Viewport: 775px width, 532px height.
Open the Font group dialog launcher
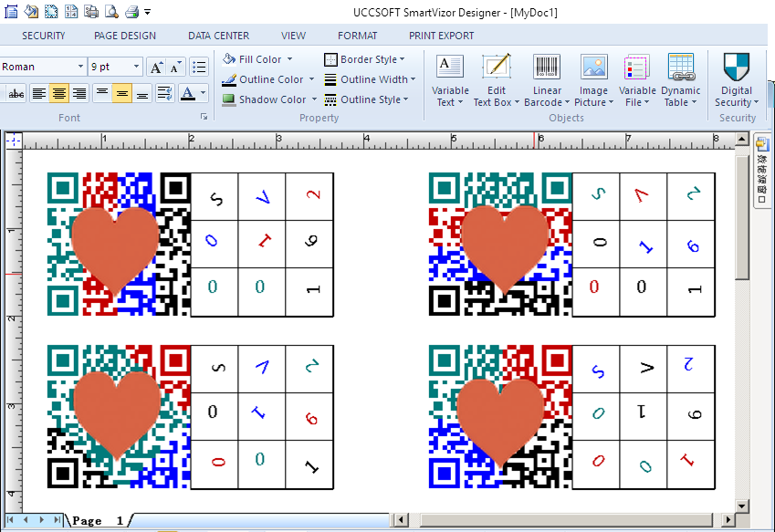[204, 117]
